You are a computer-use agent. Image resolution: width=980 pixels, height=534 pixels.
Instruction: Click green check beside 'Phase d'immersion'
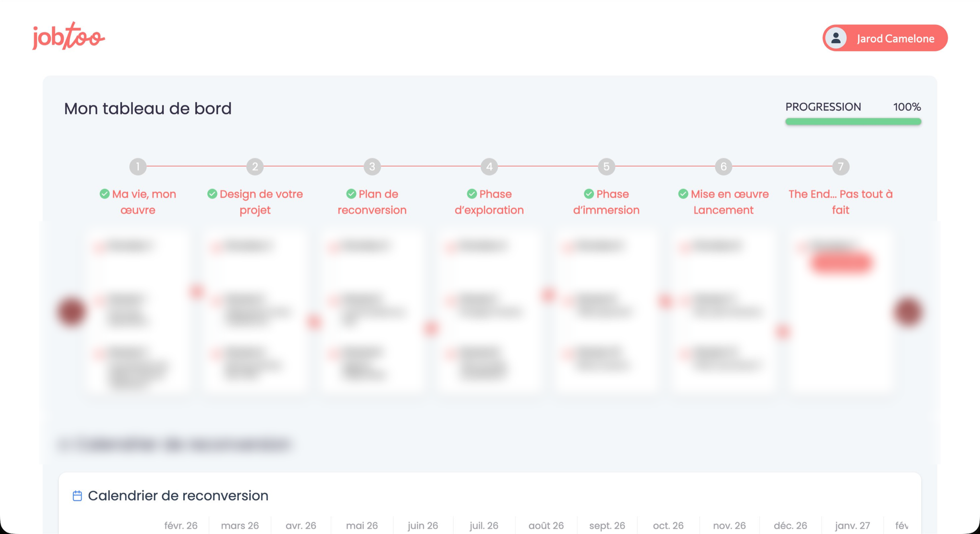(x=589, y=194)
